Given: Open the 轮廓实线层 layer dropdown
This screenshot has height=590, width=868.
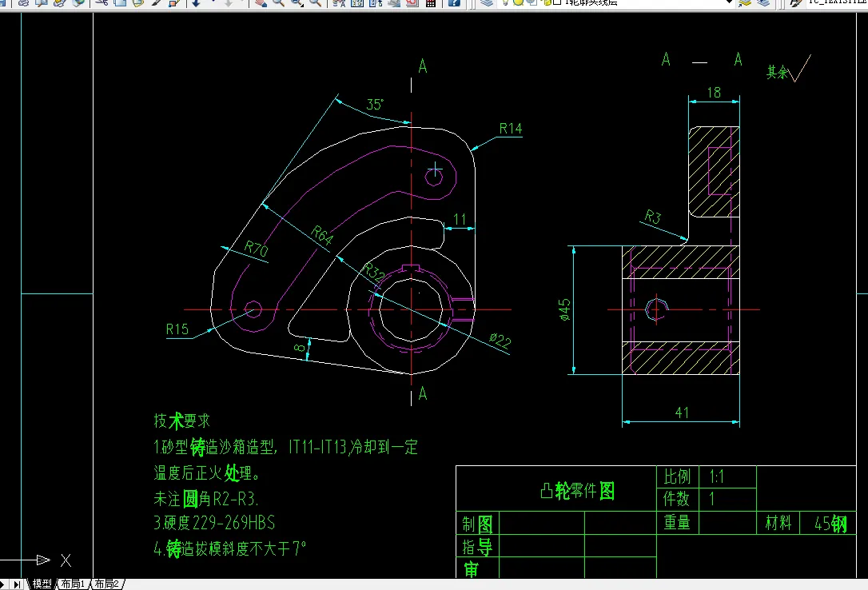Looking at the screenshot, I should pyautogui.click(x=727, y=5).
